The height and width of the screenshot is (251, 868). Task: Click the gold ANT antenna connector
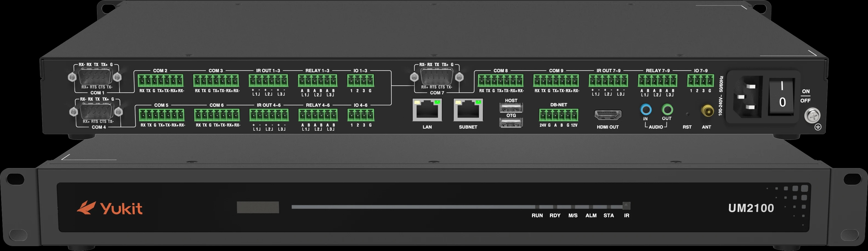[707, 111]
